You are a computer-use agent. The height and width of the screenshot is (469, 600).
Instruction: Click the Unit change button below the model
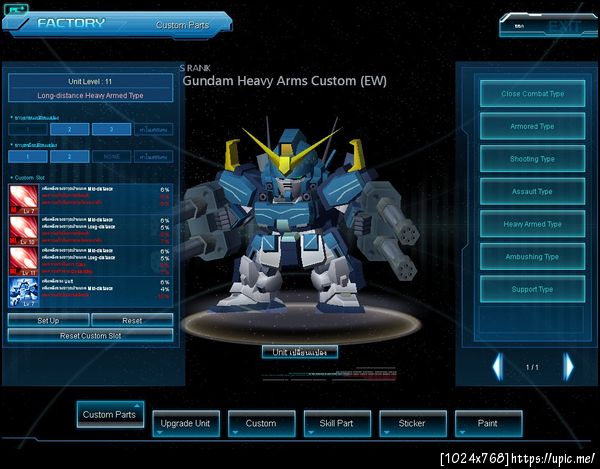[x=300, y=352]
